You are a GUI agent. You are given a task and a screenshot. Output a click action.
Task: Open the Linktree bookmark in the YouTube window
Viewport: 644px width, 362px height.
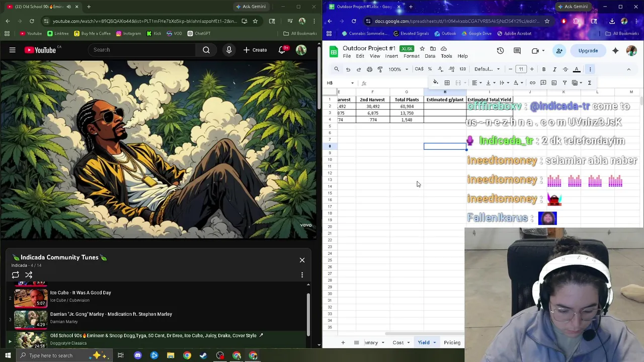tap(58, 34)
